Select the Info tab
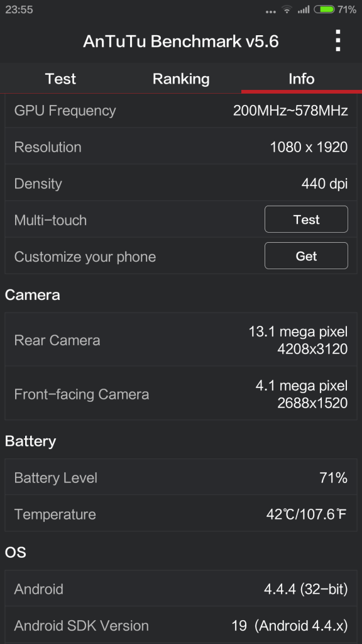Viewport: 362px width, 644px height. coord(302,79)
